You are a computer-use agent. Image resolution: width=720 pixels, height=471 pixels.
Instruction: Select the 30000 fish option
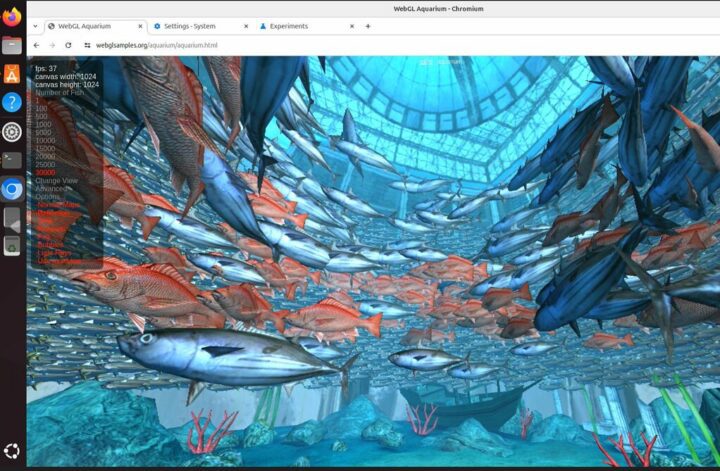[x=47, y=172]
